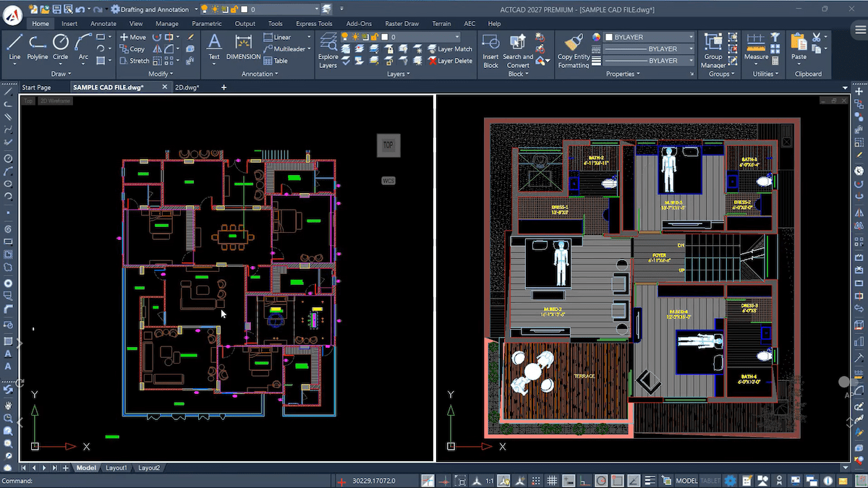The image size is (868, 488).
Task: Expand the Draw panel
Action: pyautogui.click(x=60, y=74)
